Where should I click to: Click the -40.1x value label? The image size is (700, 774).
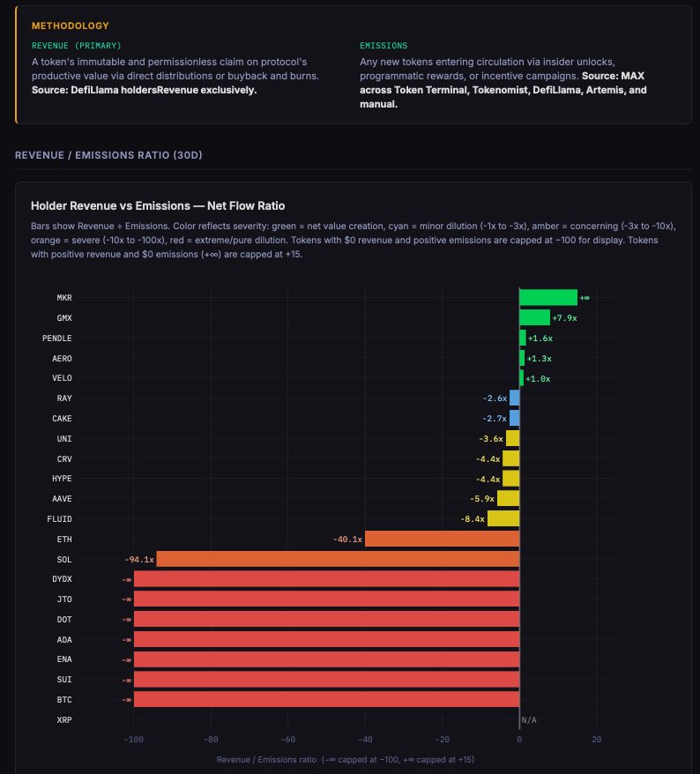pyautogui.click(x=347, y=540)
